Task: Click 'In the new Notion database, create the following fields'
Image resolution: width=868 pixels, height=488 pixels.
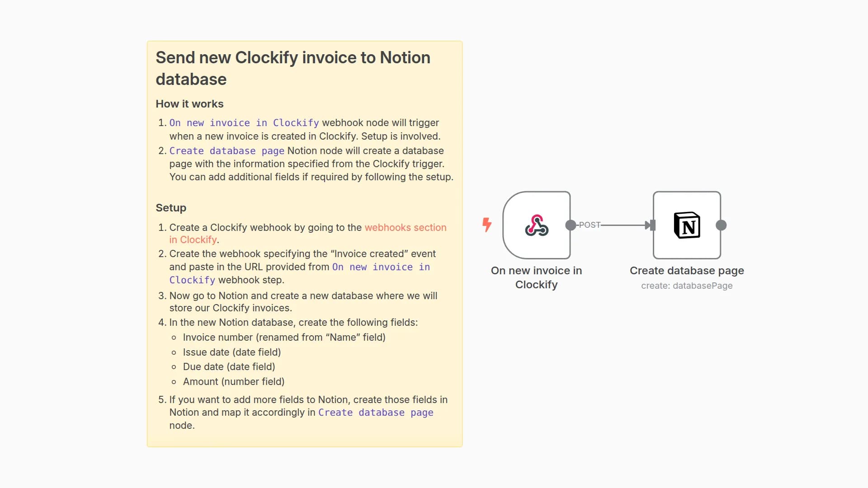Action: point(293,322)
